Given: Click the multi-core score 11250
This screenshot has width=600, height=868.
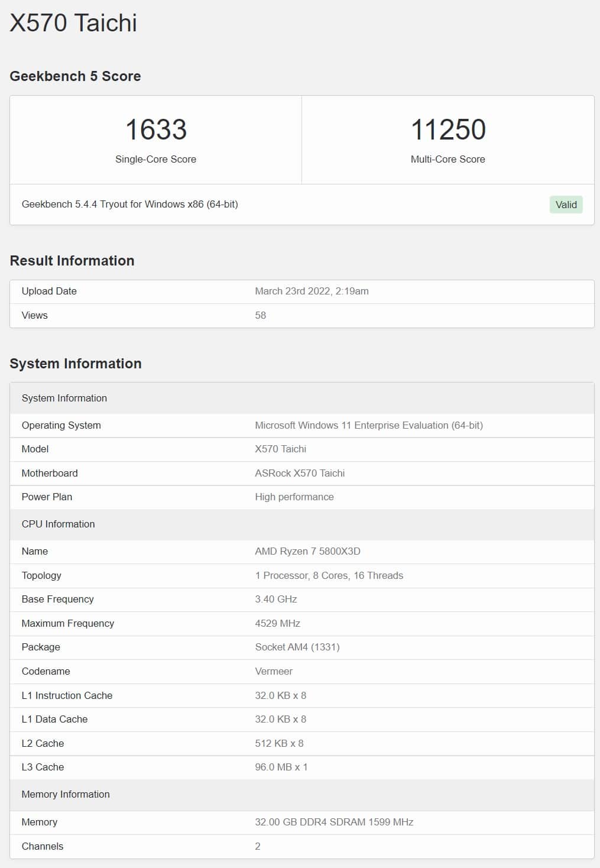Looking at the screenshot, I should coord(448,129).
